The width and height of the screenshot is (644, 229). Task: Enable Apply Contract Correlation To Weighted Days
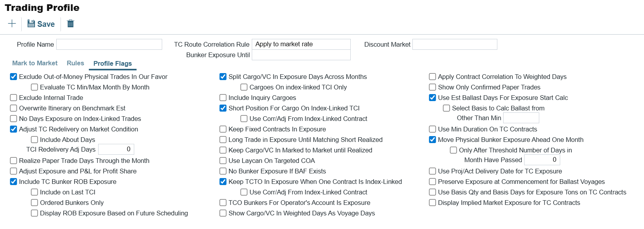[433, 77]
